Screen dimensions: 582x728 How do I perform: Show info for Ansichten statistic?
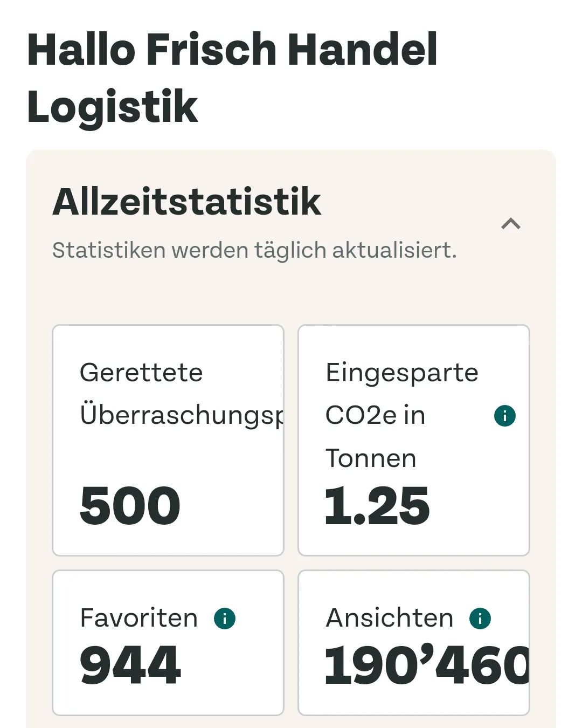(480, 619)
